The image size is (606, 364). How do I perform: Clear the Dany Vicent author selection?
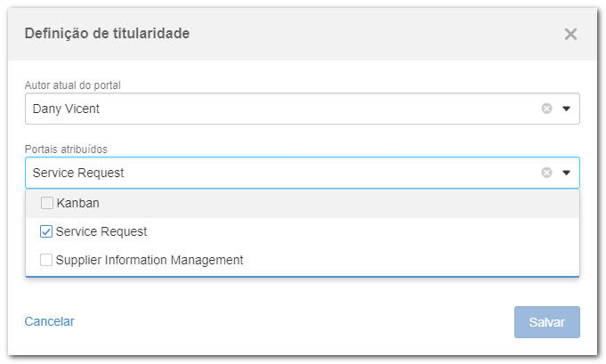[546, 109]
